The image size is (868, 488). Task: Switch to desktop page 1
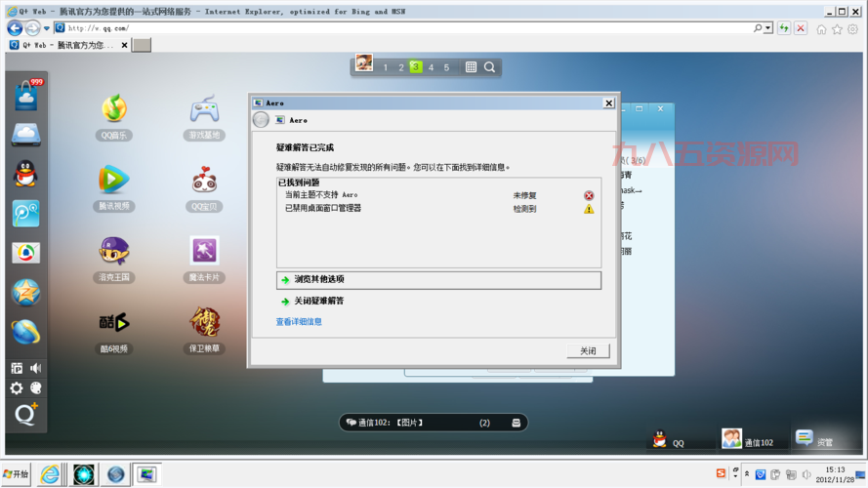tap(386, 67)
